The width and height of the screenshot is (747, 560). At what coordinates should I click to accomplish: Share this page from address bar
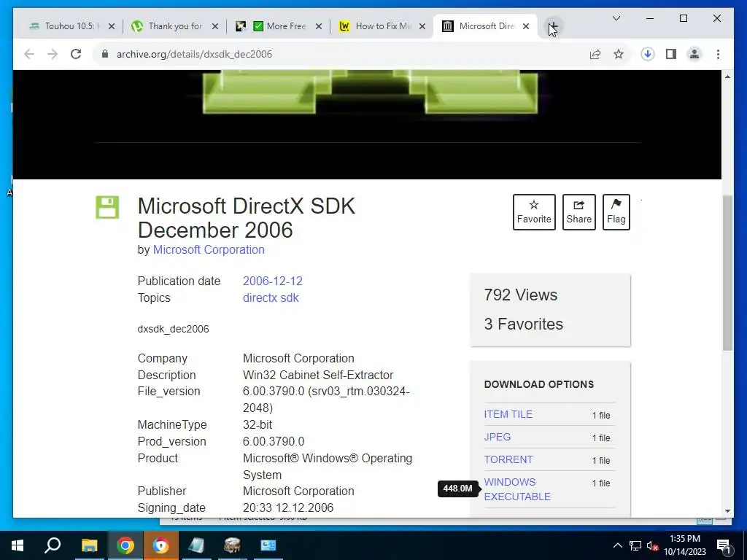point(595,54)
